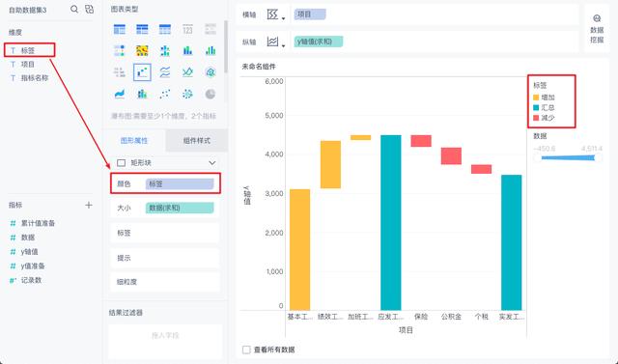The width and height of the screenshot is (618, 364).
Task: Click the greyed-out gauge chart icon in the top row
Action: point(211,29)
